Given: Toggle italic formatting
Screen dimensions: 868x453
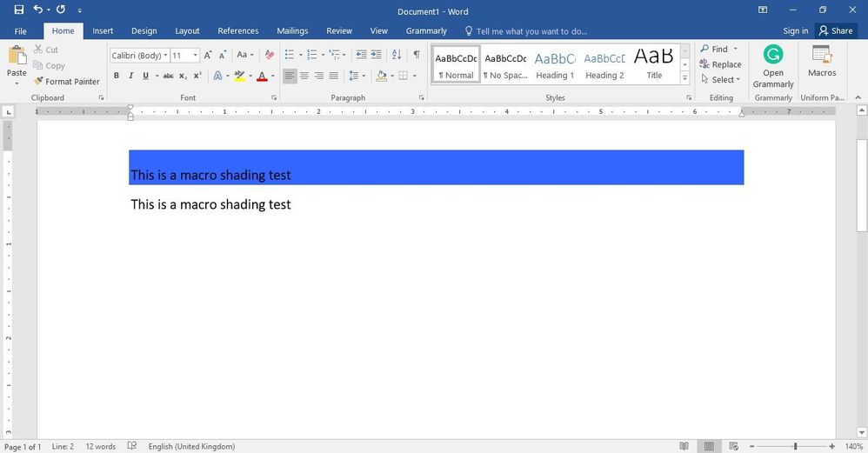Looking at the screenshot, I should click(x=130, y=76).
